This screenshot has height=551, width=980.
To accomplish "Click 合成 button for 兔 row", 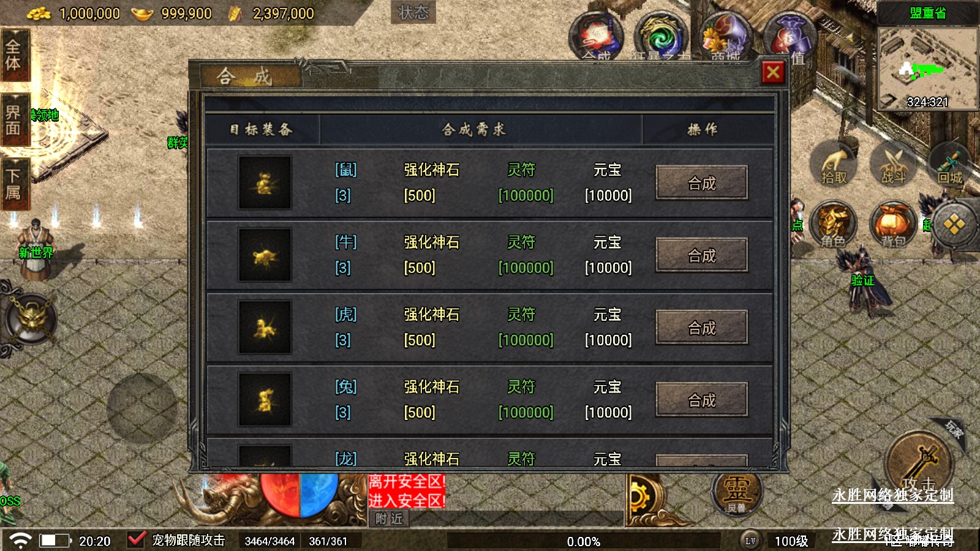I will [x=702, y=400].
